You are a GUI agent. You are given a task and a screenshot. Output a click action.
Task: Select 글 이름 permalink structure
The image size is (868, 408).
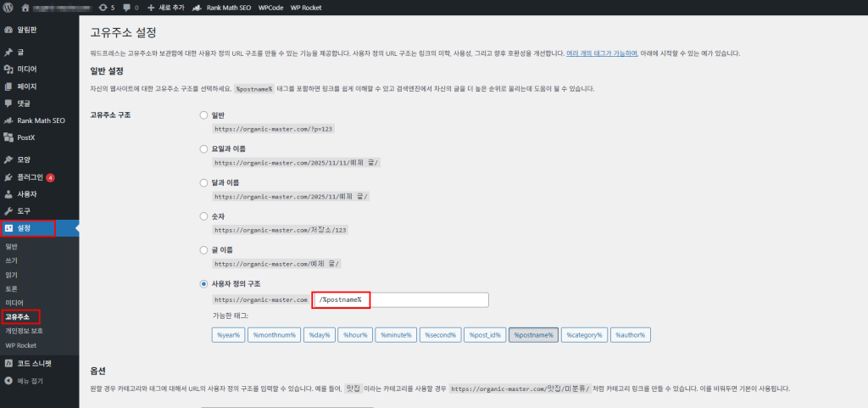(203, 250)
